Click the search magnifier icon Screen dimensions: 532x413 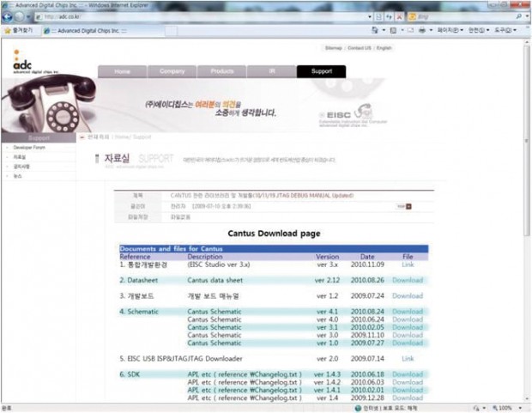coord(519,16)
